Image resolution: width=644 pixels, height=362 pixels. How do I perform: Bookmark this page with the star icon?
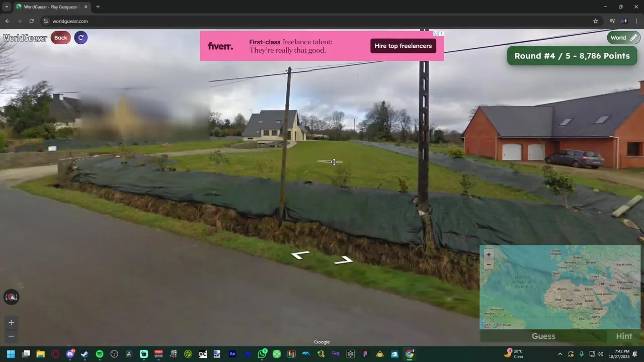[x=596, y=21]
